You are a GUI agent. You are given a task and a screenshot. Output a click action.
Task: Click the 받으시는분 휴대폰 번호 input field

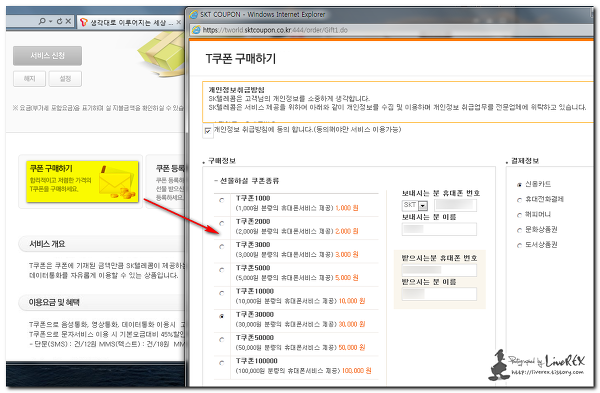point(439,270)
